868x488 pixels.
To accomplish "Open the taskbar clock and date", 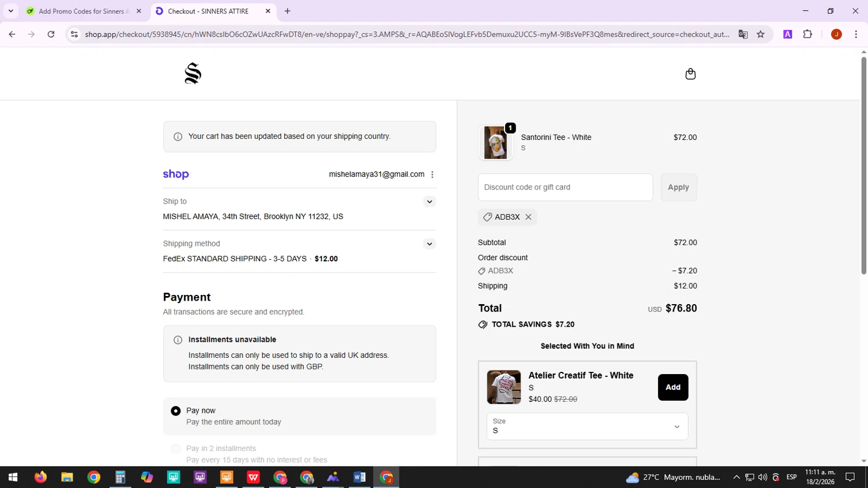I will pyautogui.click(x=821, y=477).
